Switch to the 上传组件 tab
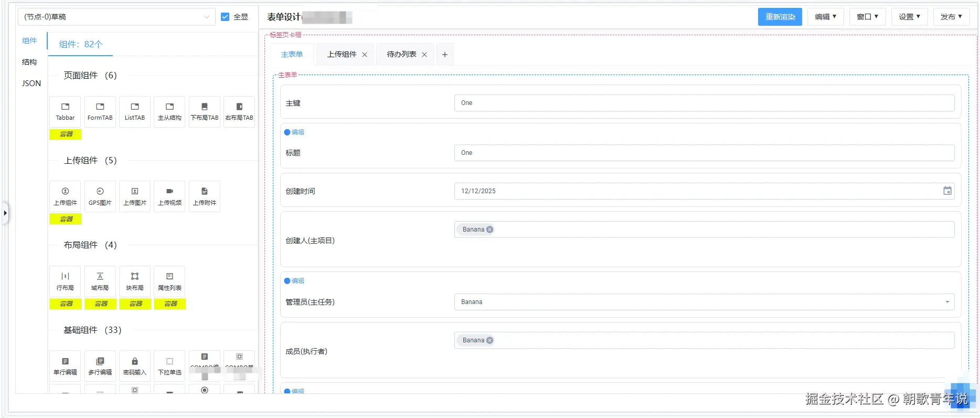This screenshot has height=418, width=980. pyautogui.click(x=342, y=55)
